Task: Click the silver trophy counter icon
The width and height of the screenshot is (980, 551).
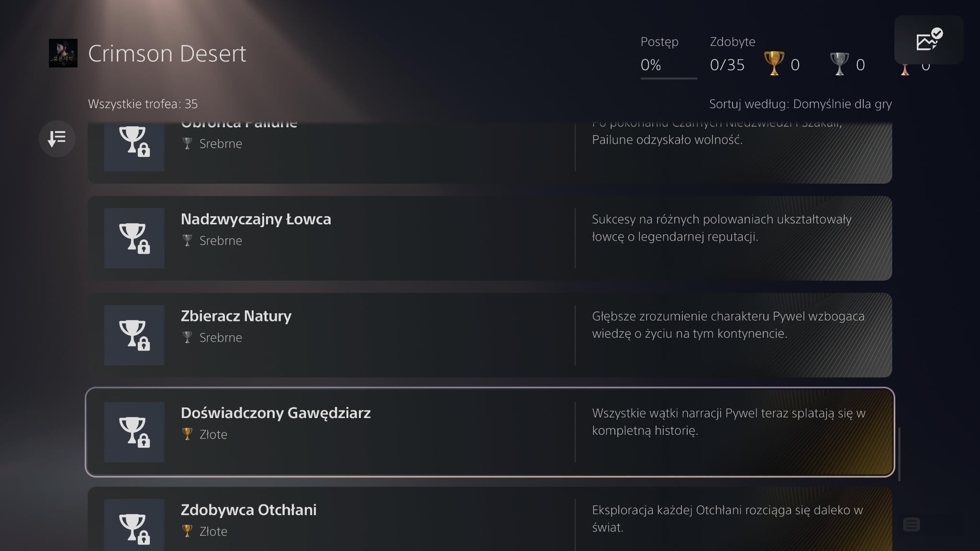Action: 839,64
